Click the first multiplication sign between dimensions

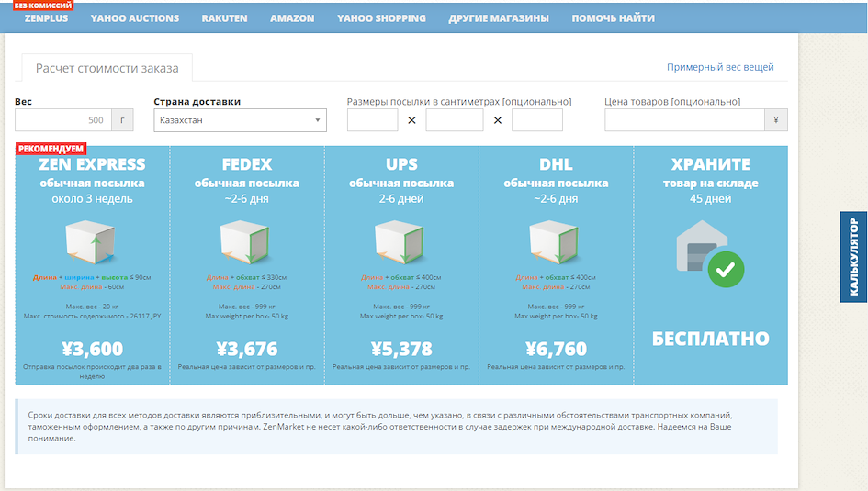411,120
